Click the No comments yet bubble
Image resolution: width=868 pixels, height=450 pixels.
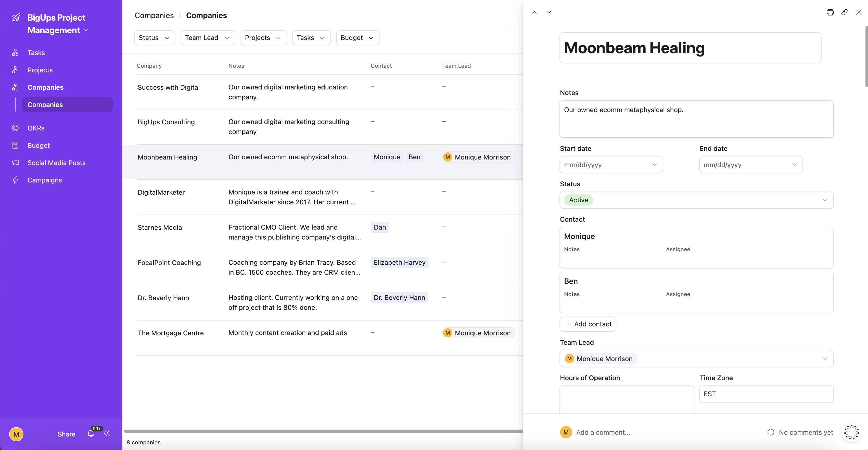pyautogui.click(x=800, y=432)
